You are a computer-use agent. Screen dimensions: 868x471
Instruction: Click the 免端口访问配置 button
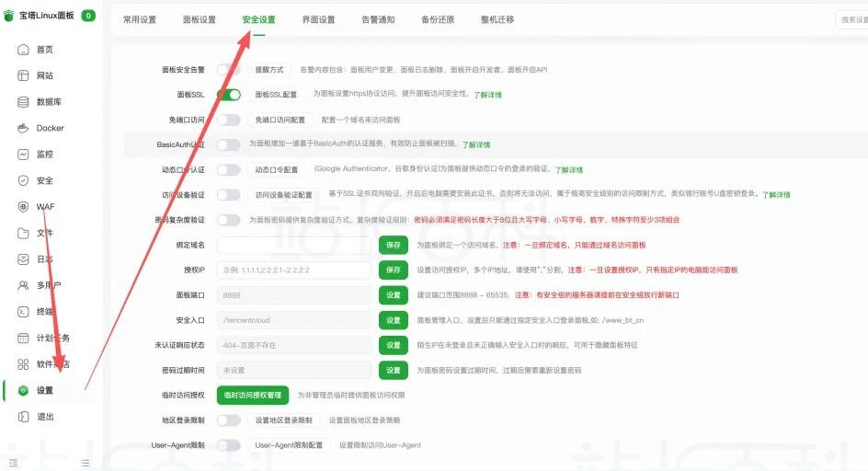[x=280, y=120]
